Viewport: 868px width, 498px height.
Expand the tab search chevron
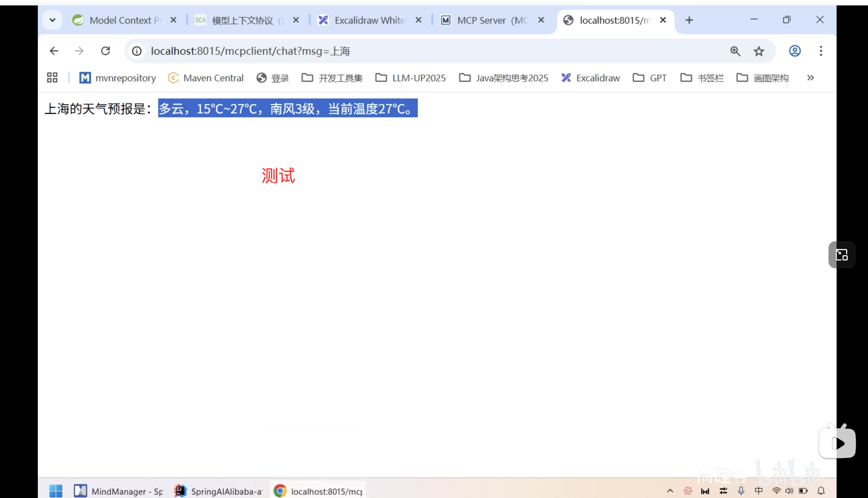tap(52, 20)
